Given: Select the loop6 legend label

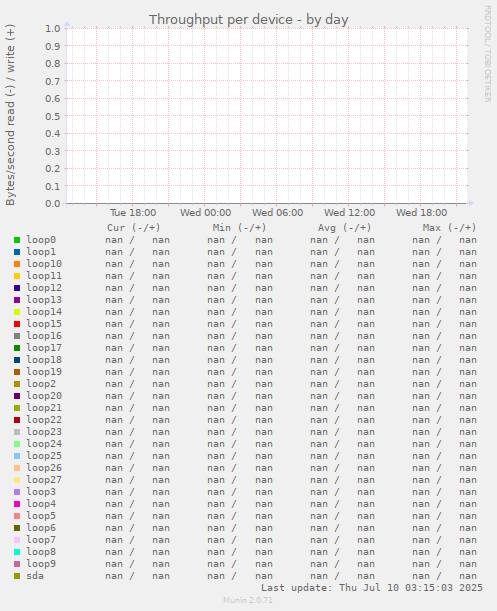Looking at the screenshot, I should (41, 528).
